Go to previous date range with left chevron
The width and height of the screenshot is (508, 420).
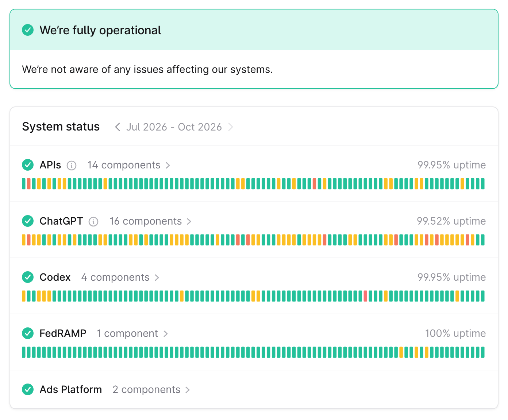coord(118,127)
